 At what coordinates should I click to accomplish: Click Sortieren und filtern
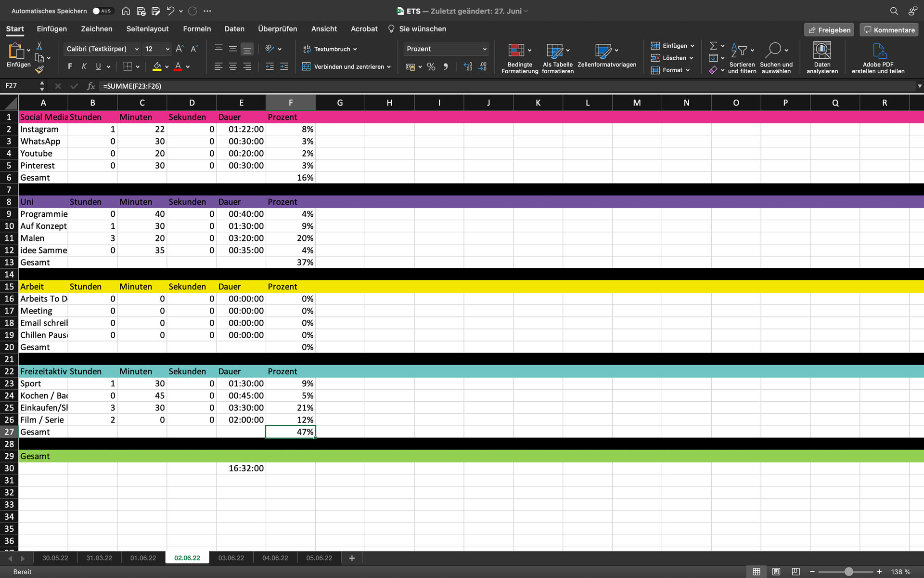point(742,57)
